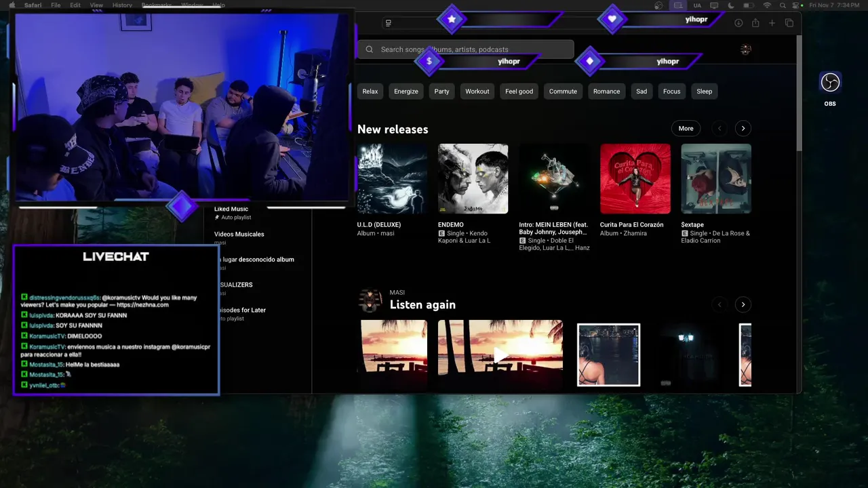Select the Energize mood chip

(406, 91)
